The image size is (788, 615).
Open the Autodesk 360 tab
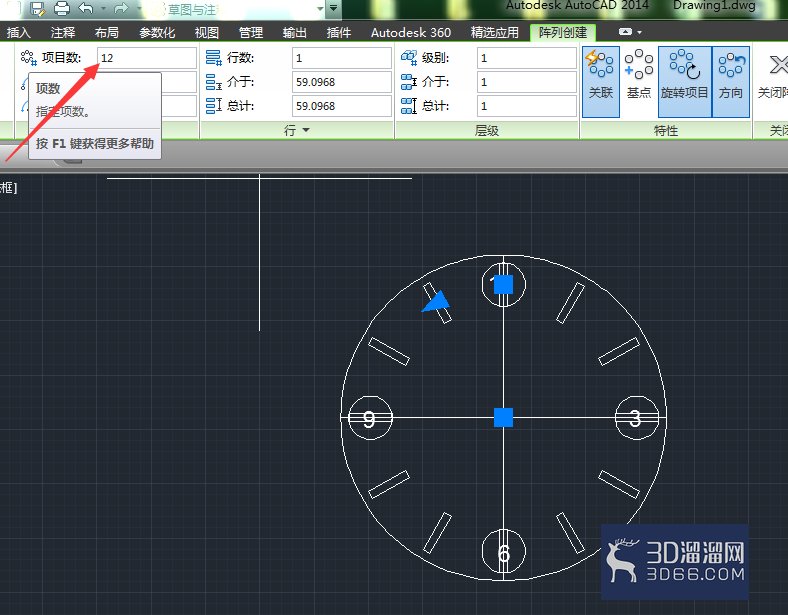click(x=411, y=33)
